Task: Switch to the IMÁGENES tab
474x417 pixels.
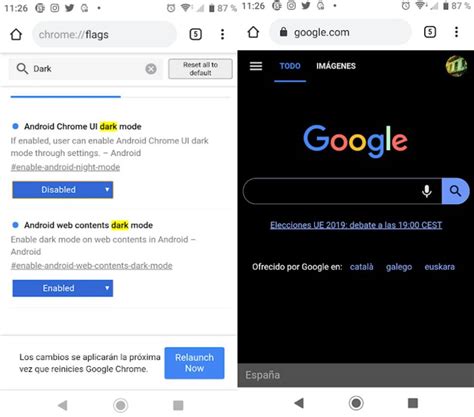Action: coord(336,66)
